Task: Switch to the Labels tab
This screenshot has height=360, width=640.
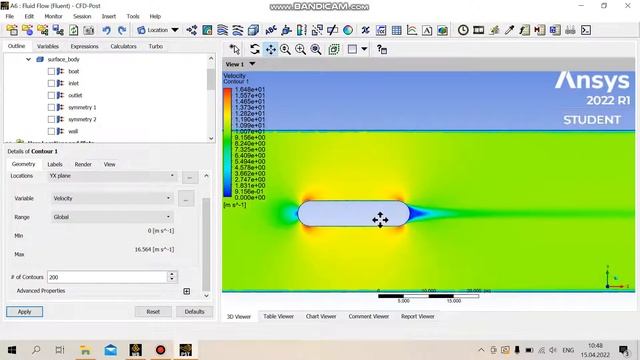Action: [x=55, y=164]
